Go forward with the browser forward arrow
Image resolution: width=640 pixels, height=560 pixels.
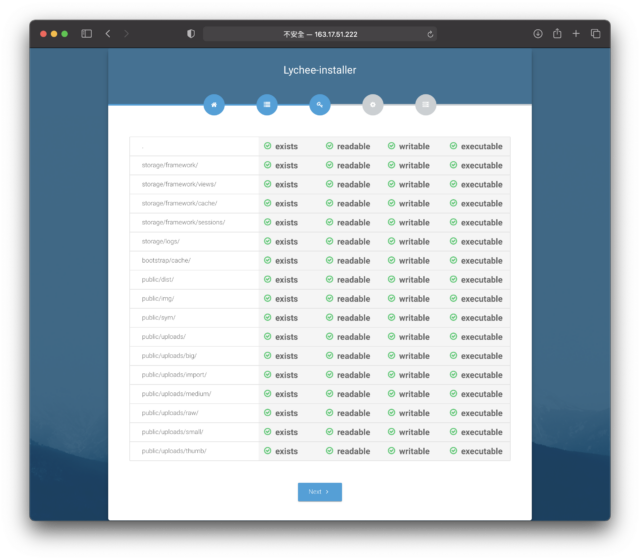126,34
